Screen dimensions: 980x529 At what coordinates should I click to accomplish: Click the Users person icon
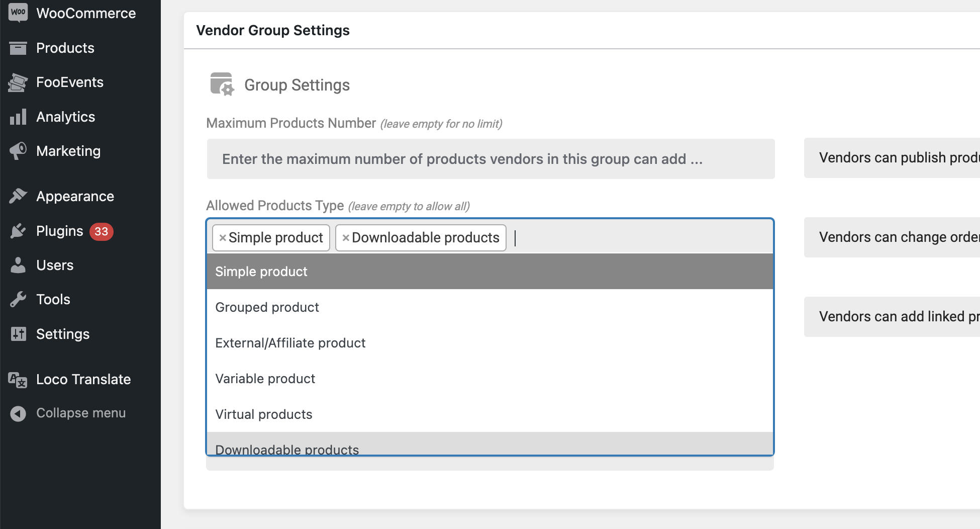click(x=18, y=265)
